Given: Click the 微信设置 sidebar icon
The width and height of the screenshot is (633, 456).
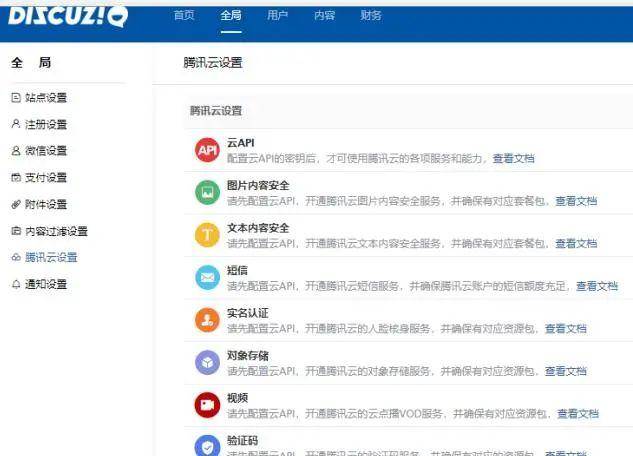Looking at the screenshot, I should (16, 151).
